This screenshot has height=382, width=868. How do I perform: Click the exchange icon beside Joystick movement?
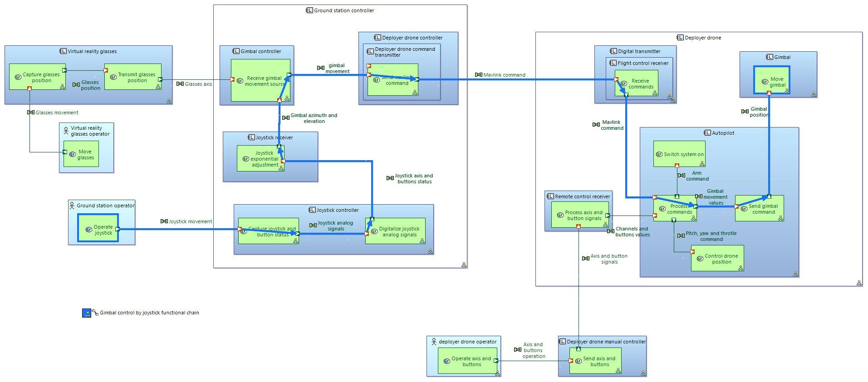click(164, 221)
